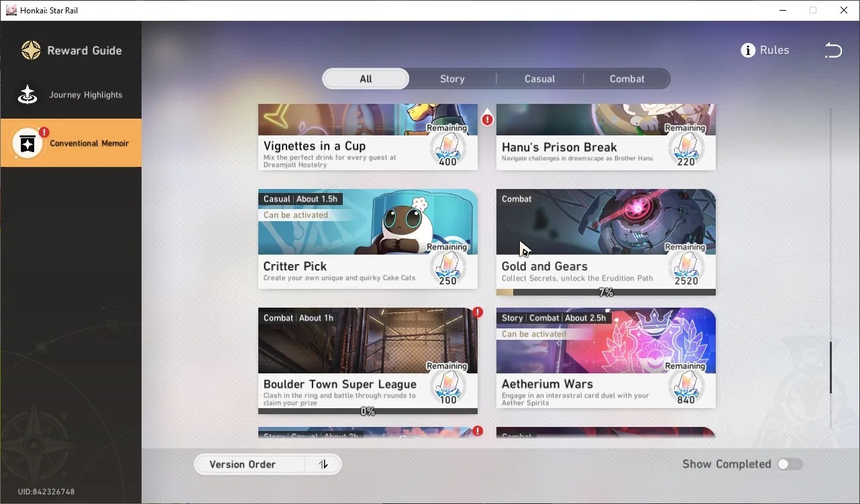
Task: Click red alert badge on Boulder Town card
Action: pyautogui.click(x=478, y=312)
